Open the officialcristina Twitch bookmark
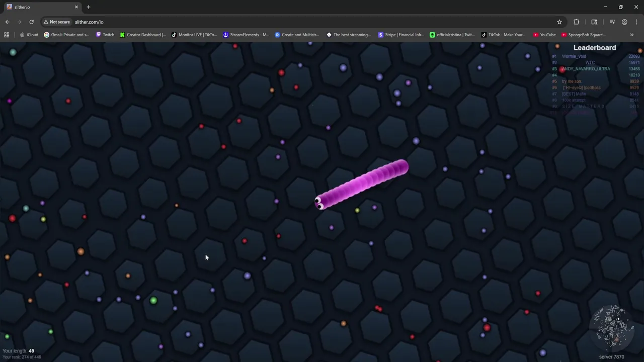Image resolution: width=644 pixels, height=362 pixels. (452, 35)
